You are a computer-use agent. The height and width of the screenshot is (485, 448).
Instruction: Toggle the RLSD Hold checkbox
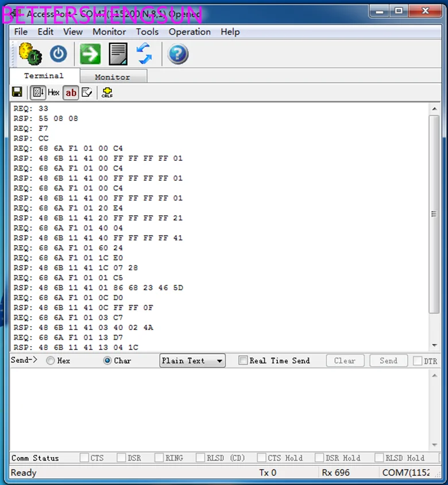[379, 458]
